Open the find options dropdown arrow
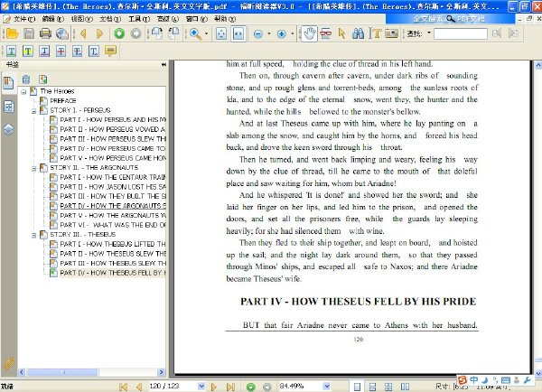Image resolution: width=542 pixels, height=392 pixels. 429,33
